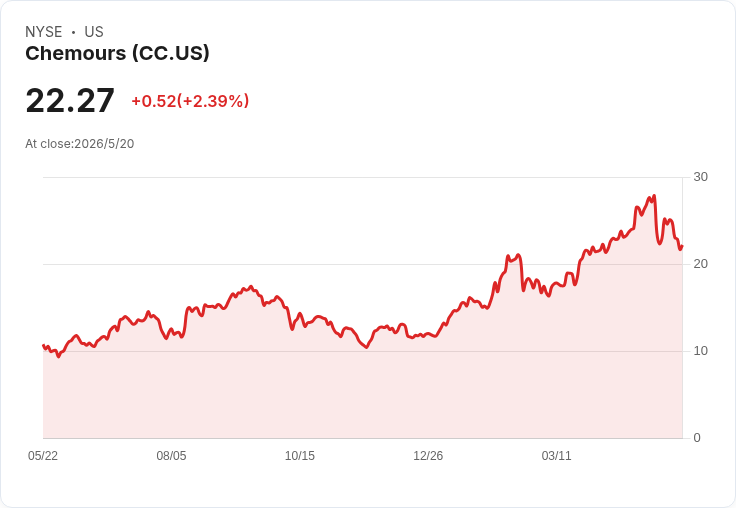Select the At close:2026/5/20 timestamp

click(x=80, y=144)
